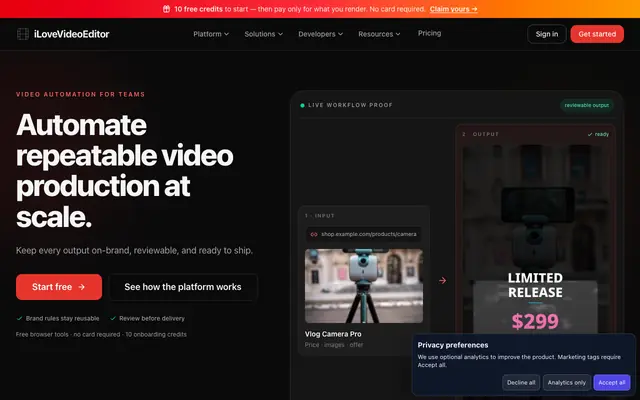Follow the Claim yours link in banner
640x400 pixels.
click(x=453, y=9)
